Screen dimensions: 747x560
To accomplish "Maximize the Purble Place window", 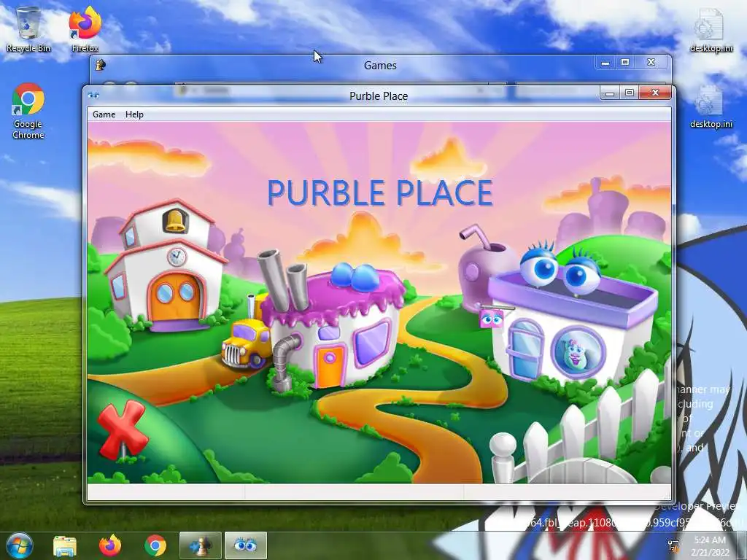I will [630, 93].
